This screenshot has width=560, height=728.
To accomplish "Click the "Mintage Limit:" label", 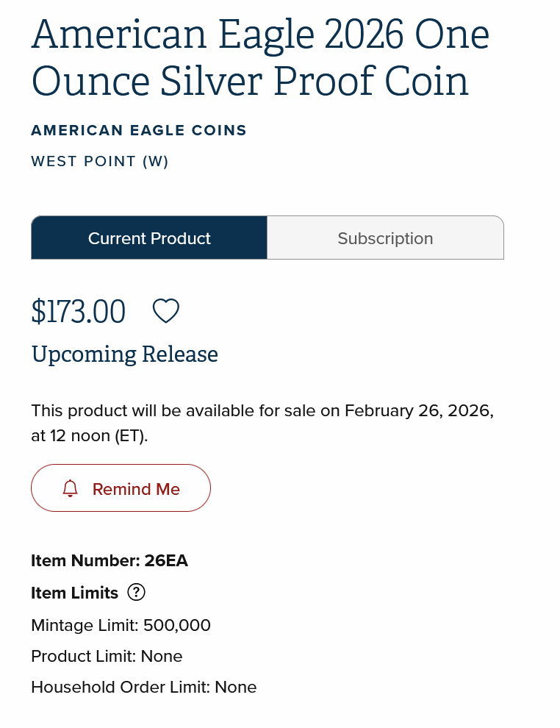I will point(85,626).
